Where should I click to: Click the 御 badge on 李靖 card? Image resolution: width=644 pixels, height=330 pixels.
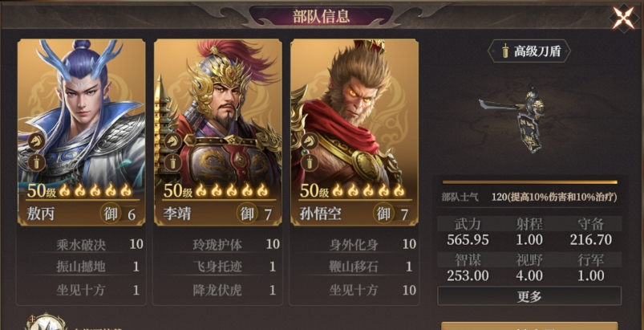247,214
